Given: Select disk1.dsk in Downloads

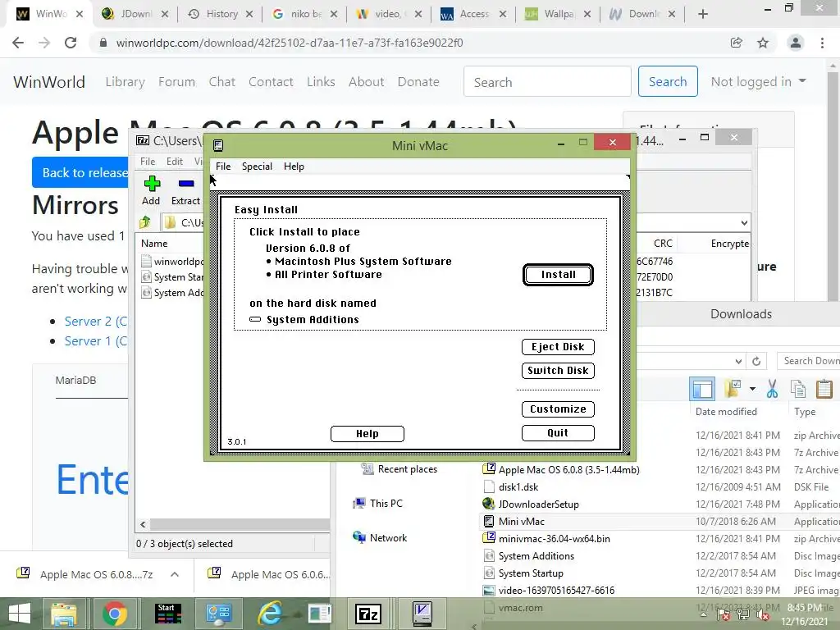Looking at the screenshot, I should point(518,487).
